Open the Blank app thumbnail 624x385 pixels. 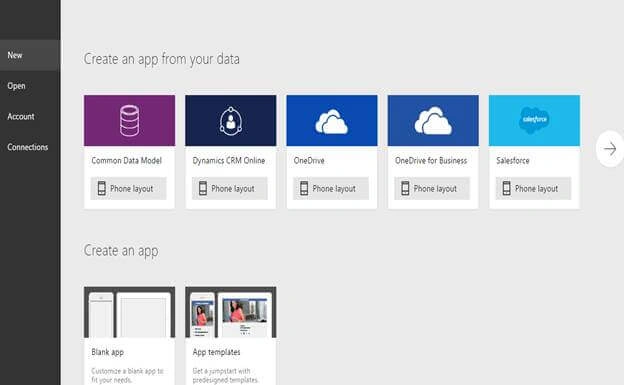click(x=129, y=312)
